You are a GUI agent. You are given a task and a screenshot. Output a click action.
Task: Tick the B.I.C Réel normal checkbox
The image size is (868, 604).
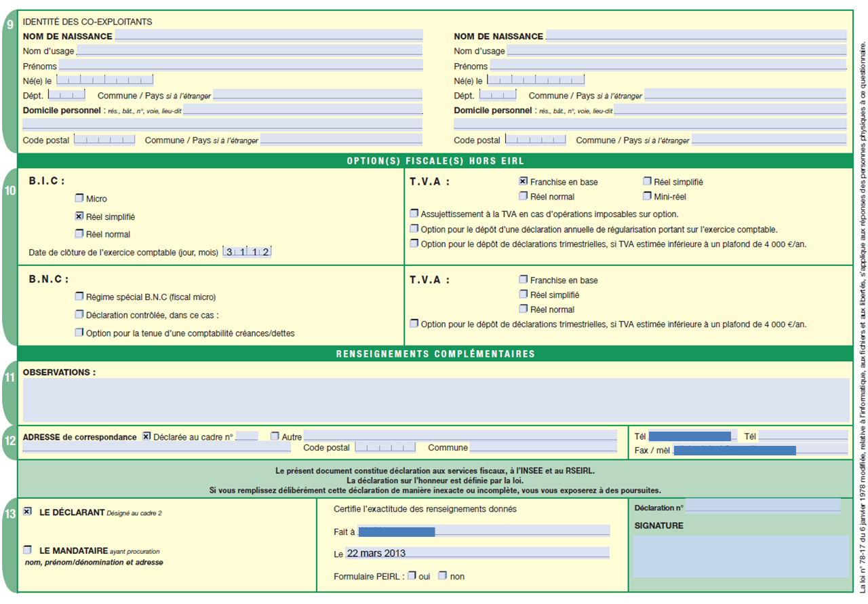pos(79,234)
